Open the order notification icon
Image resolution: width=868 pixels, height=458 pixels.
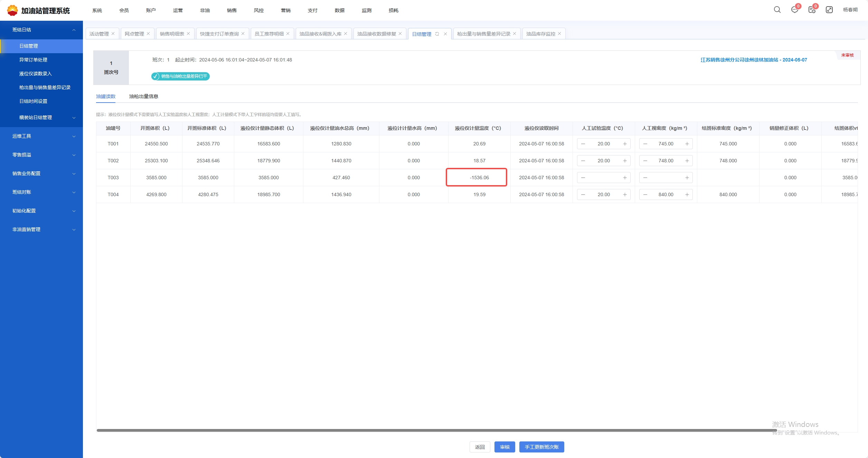coord(812,10)
